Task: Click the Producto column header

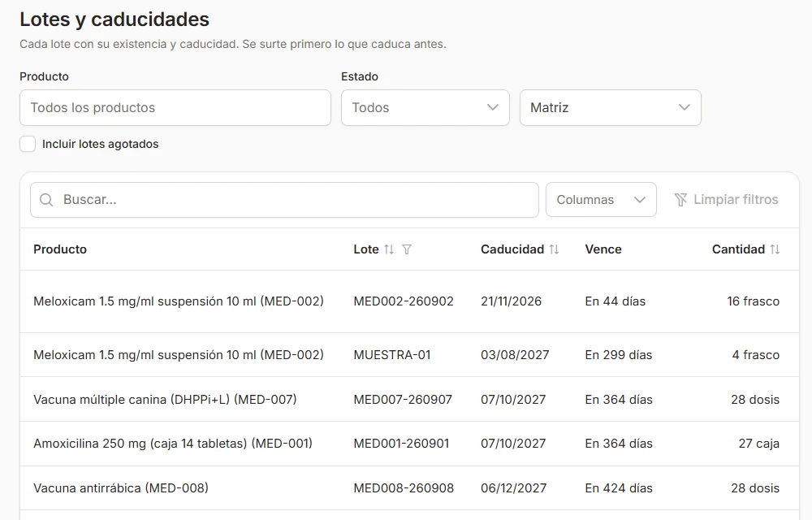Action: coord(60,249)
